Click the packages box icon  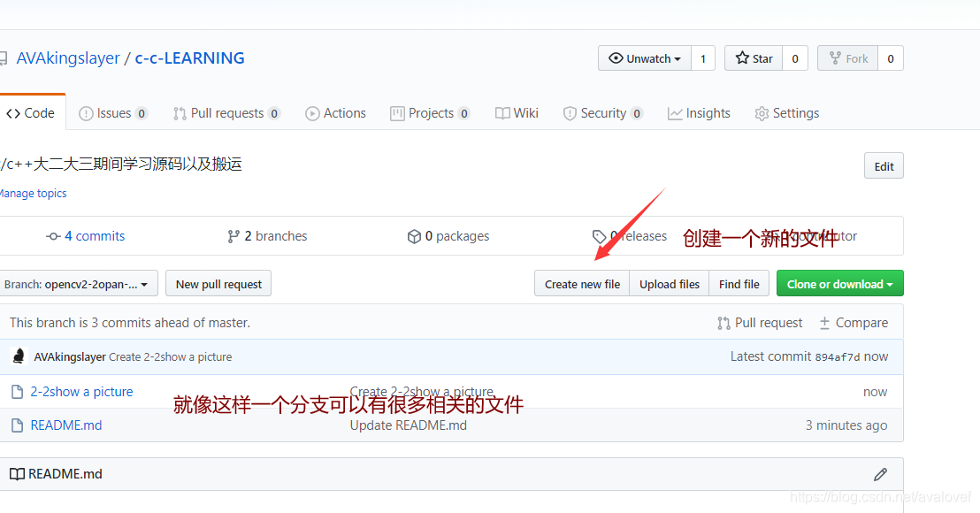(x=414, y=236)
